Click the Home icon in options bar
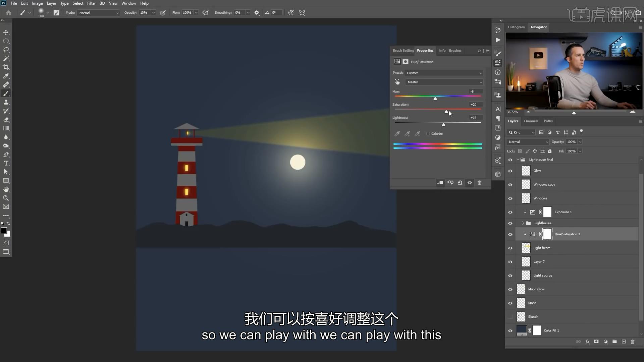The height and width of the screenshot is (362, 644). point(9,13)
